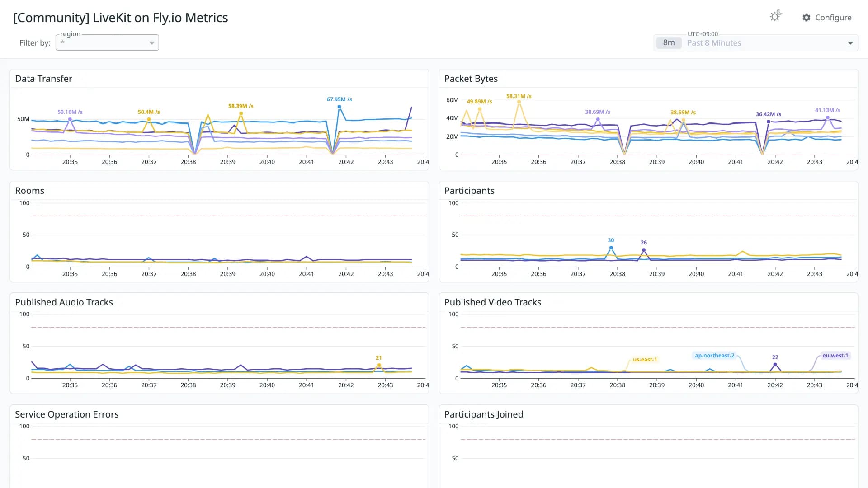
Task: Expand the time range dropdown arrow
Action: (x=850, y=43)
